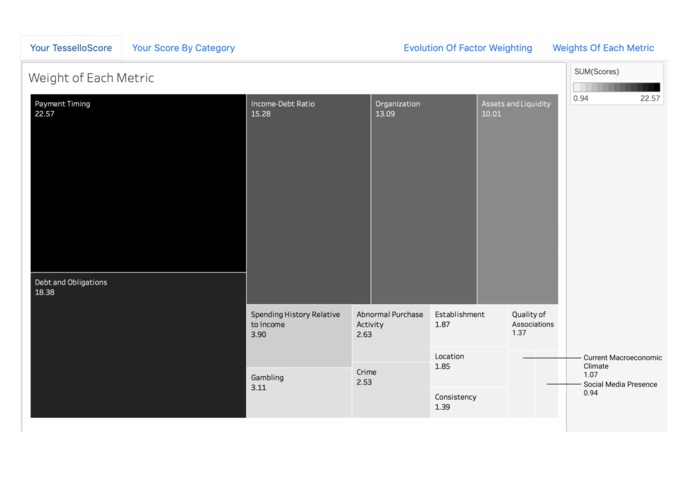The image size is (695, 494).
Task: Open Evolution Of Factor Weighting tab
Action: pyautogui.click(x=468, y=48)
